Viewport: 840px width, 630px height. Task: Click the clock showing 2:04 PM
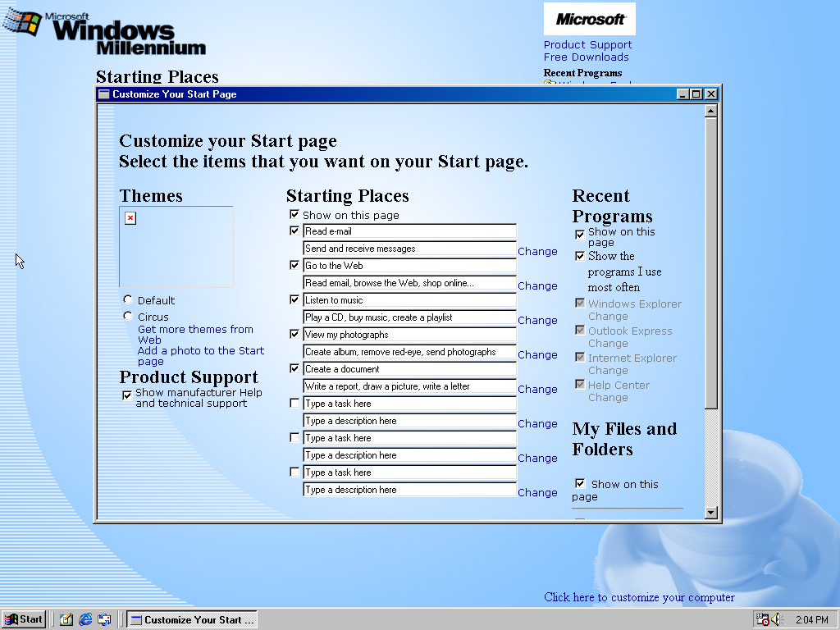pyautogui.click(x=811, y=620)
